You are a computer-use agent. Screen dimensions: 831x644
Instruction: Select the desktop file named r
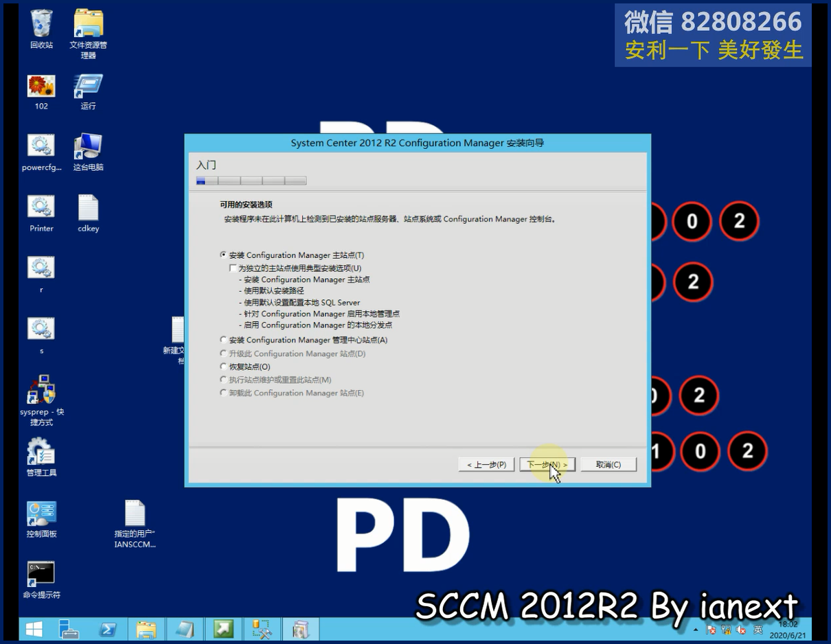coord(41,275)
